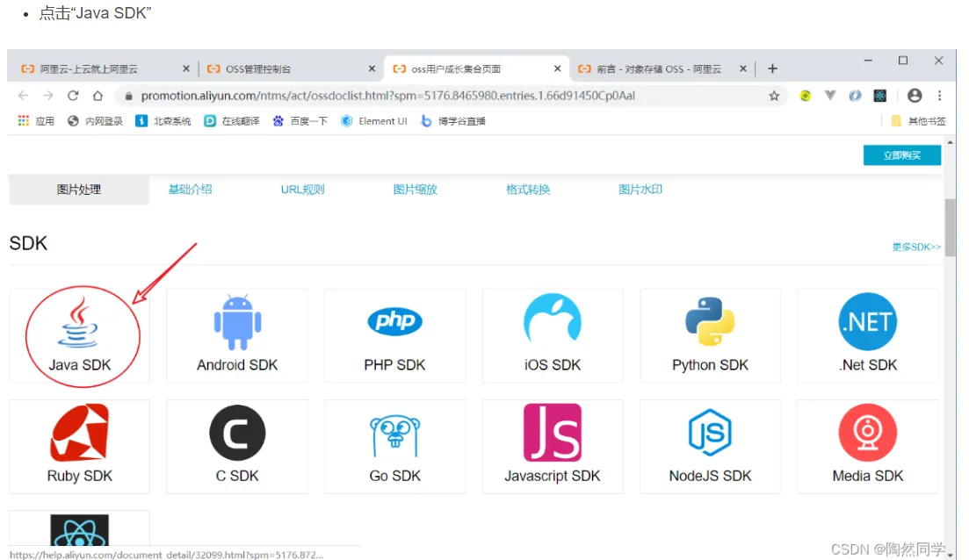Open the 百度一下 bookmark
This screenshot has width=969, height=560.
[x=300, y=121]
